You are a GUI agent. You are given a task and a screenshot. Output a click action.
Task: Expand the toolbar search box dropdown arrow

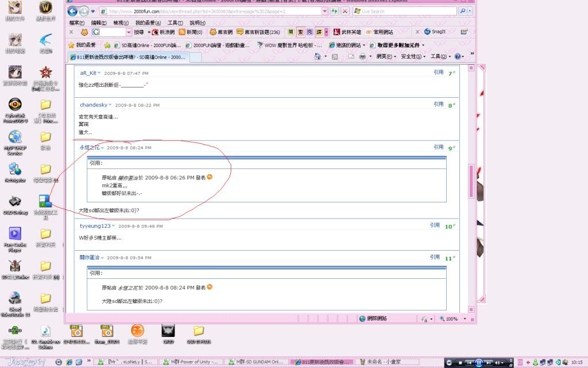coord(129,32)
